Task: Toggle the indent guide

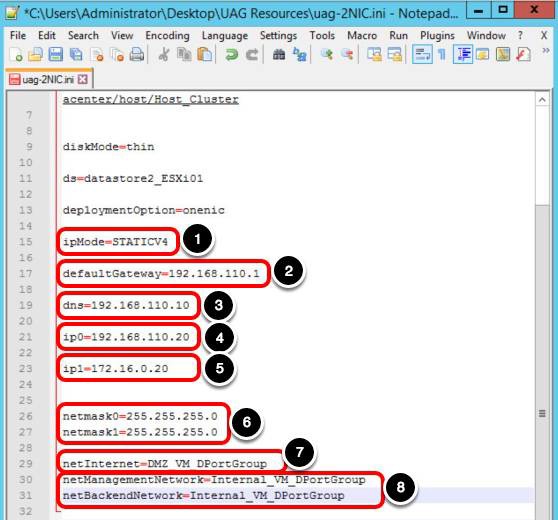Action: click(x=463, y=54)
